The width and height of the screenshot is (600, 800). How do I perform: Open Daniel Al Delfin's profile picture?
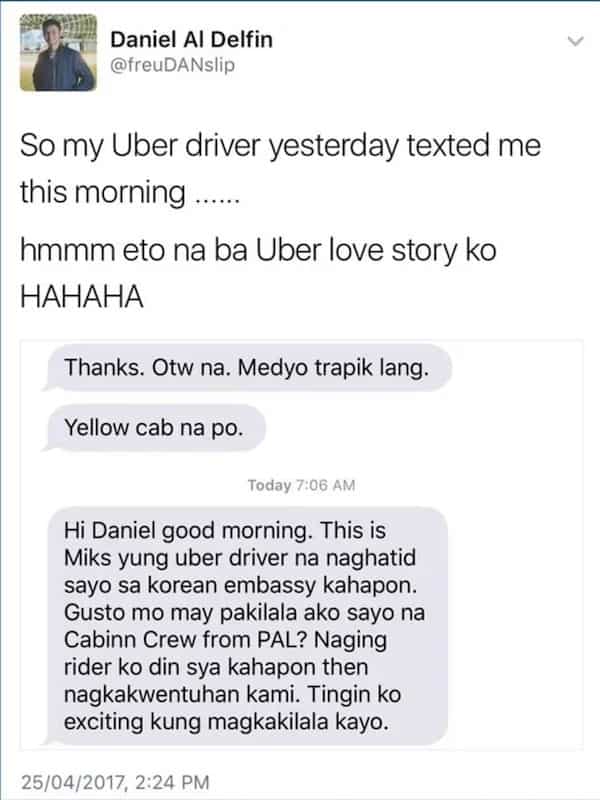click(x=58, y=53)
